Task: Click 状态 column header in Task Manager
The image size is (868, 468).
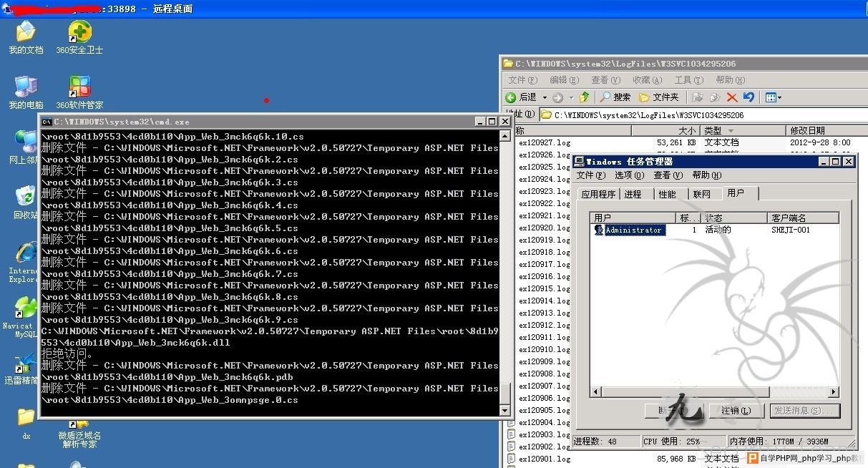Action: (733, 218)
